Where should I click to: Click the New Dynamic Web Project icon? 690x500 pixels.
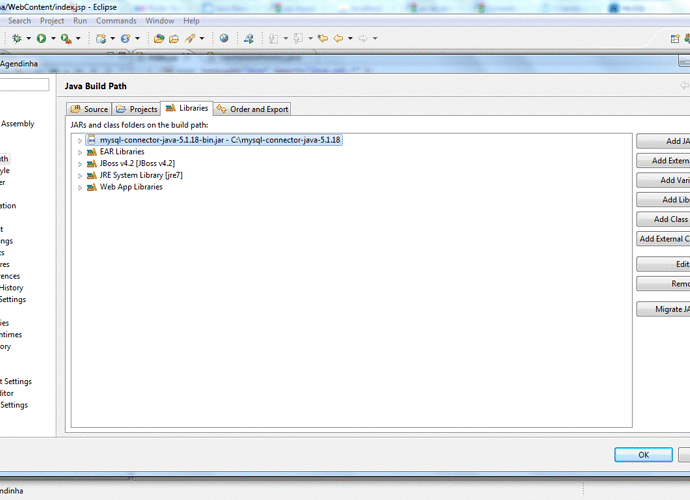(x=101, y=39)
